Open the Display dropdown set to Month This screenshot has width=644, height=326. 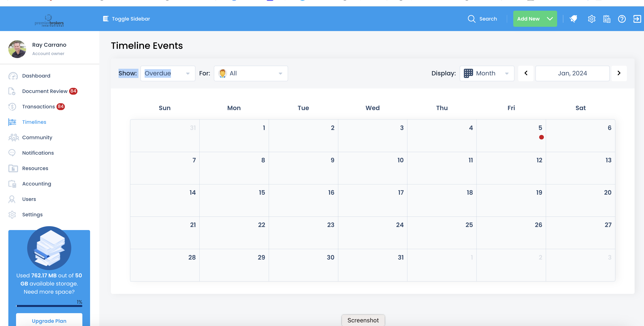487,73
